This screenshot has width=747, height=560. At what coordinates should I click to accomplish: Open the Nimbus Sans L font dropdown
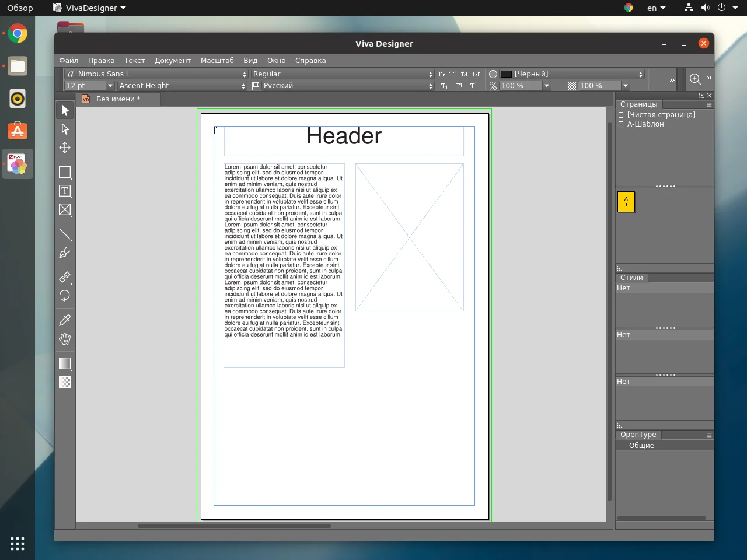pyautogui.click(x=156, y=74)
